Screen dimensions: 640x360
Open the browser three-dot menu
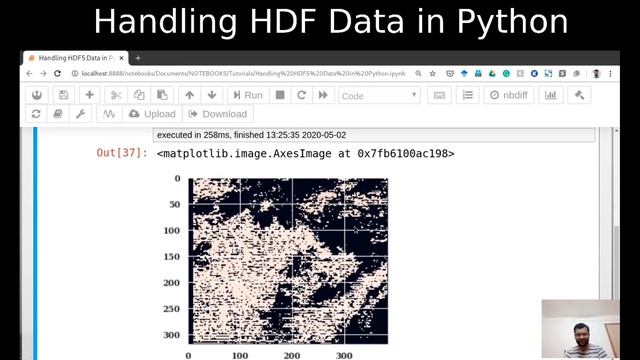610,73
